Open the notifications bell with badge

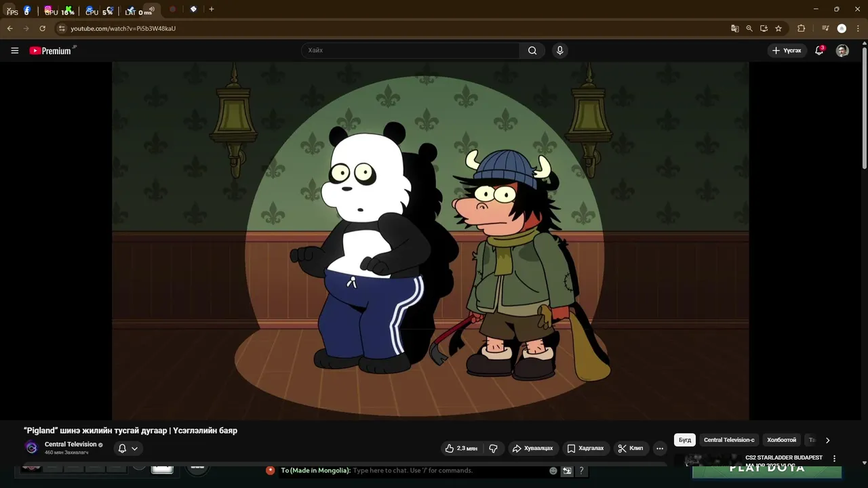[x=819, y=50]
